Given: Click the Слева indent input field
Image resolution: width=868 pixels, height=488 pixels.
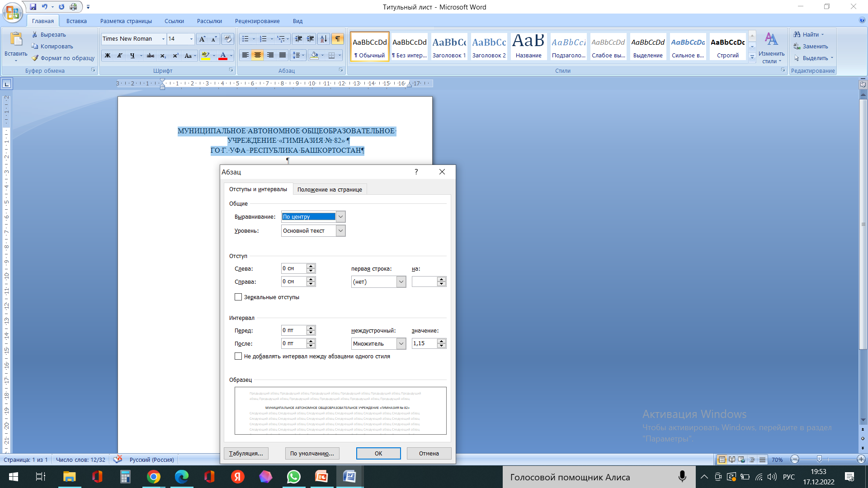Looking at the screenshot, I should click(x=294, y=268).
